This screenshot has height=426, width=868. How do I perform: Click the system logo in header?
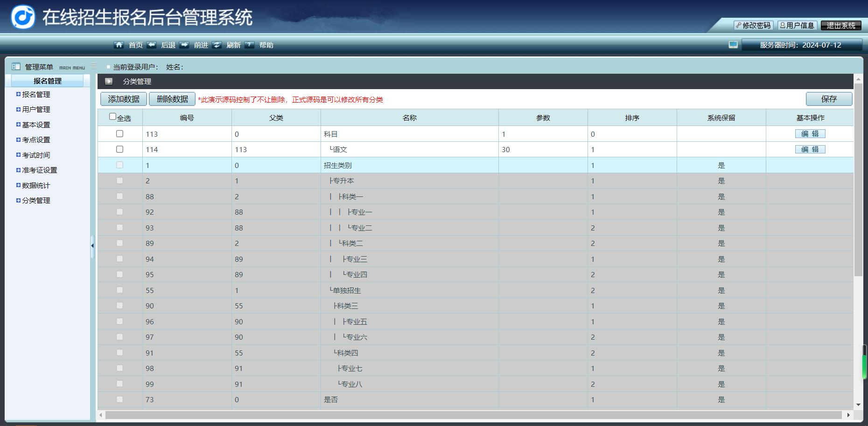[x=23, y=17]
